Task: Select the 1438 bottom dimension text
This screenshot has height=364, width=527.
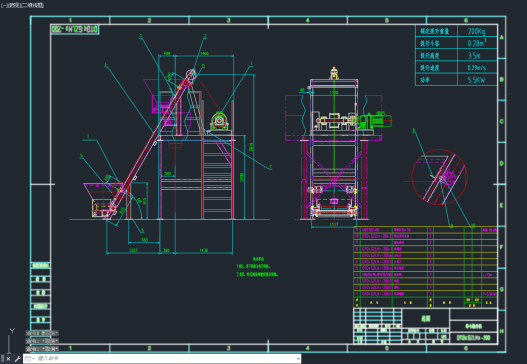Action: pyautogui.click(x=204, y=250)
